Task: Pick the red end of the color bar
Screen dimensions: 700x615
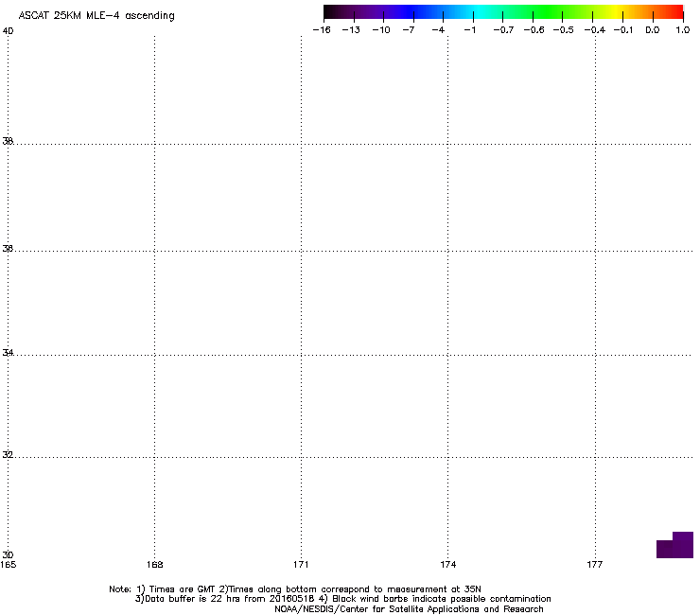Action: click(x=676, y=12)
